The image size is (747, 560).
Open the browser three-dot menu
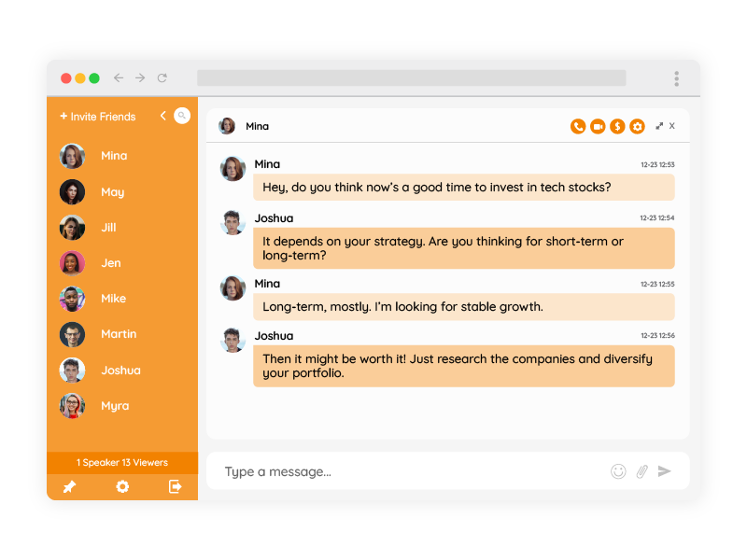pyautogui.click(x=677, y=78)
